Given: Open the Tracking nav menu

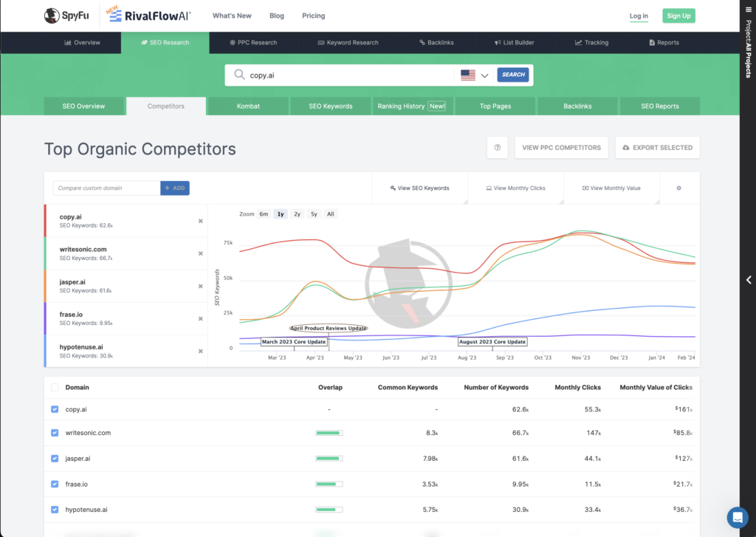Looking at the screenshot, I should pyautogui.click(x=591, y=42).
